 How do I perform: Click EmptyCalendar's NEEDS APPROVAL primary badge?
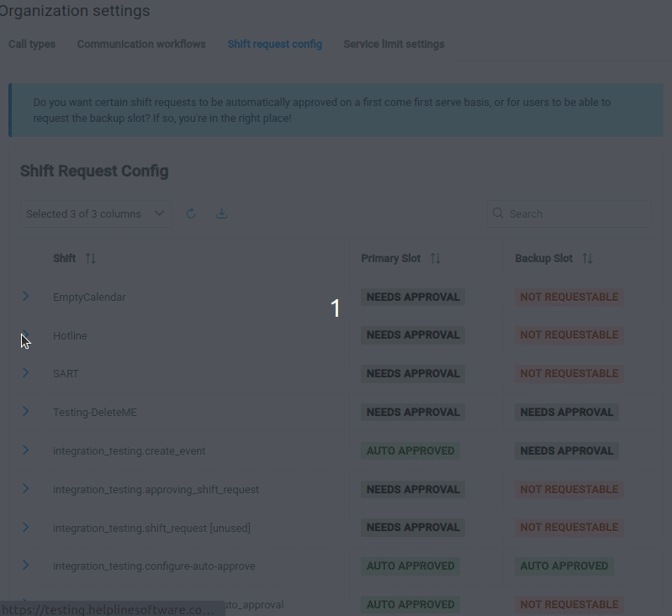pyautogui.click(x=413, y=297)
